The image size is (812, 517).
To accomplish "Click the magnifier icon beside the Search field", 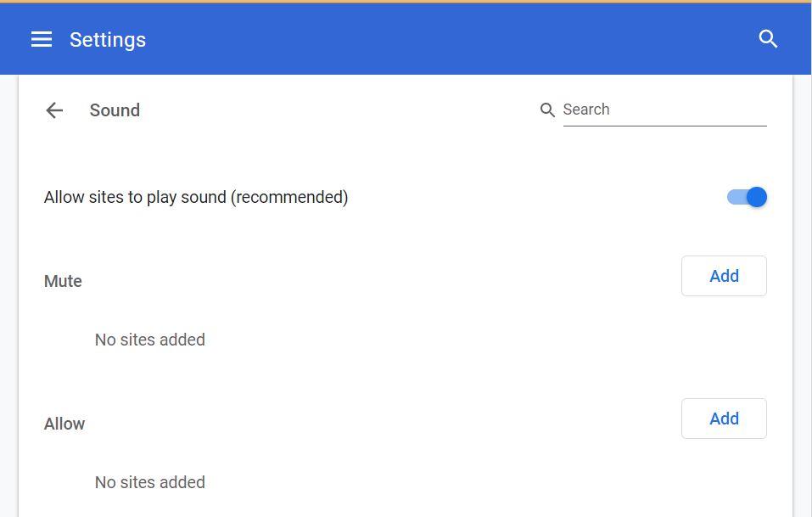I will 547,110.
